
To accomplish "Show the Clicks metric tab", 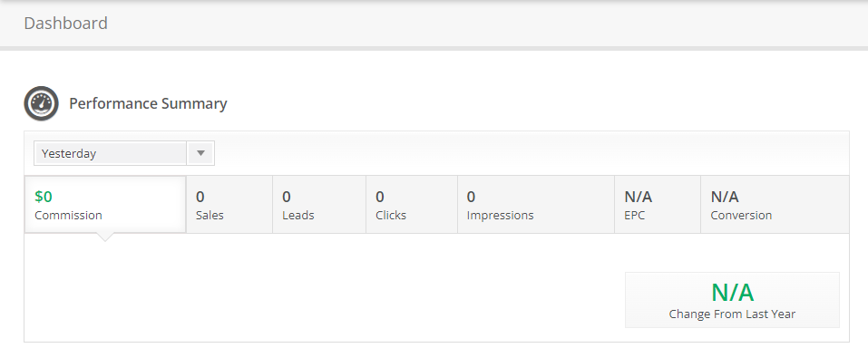I will click(411, 205).
